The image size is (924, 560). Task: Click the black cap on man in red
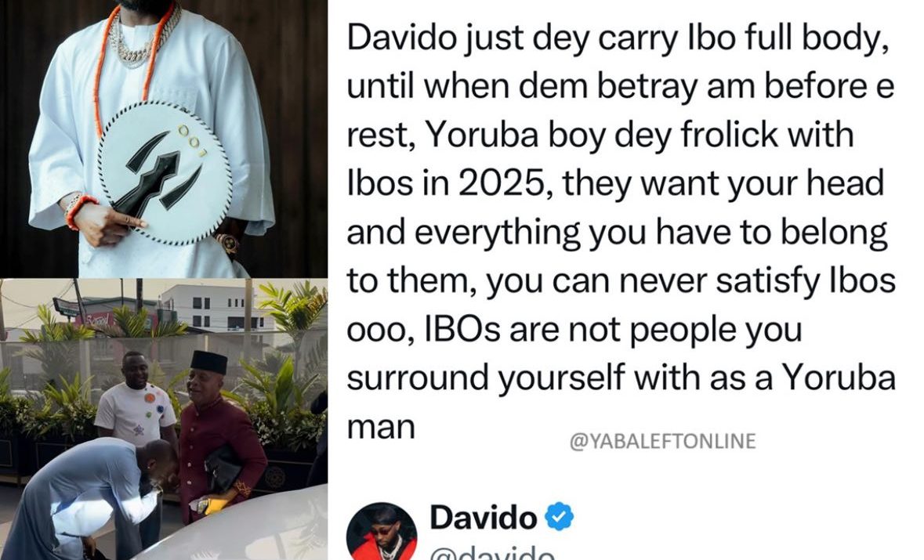click(x=208, y=362)
